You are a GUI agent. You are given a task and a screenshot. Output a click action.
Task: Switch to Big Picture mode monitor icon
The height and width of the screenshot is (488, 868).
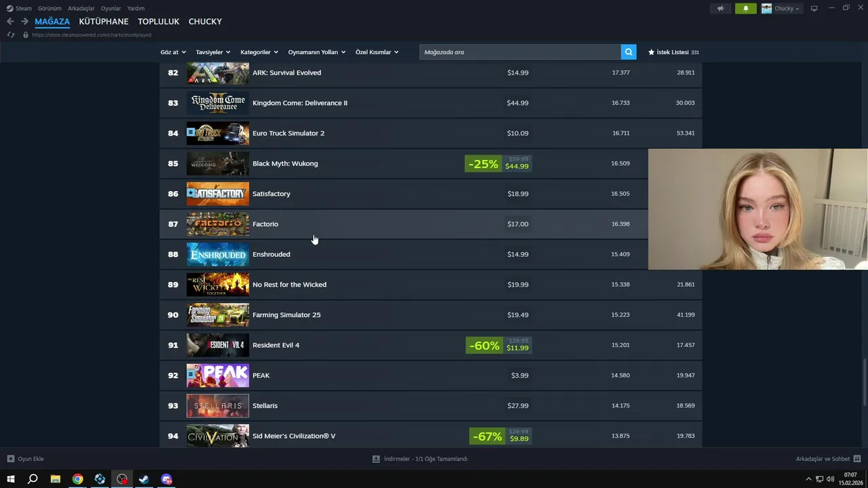pyautogui.click(x=814, y=9)
